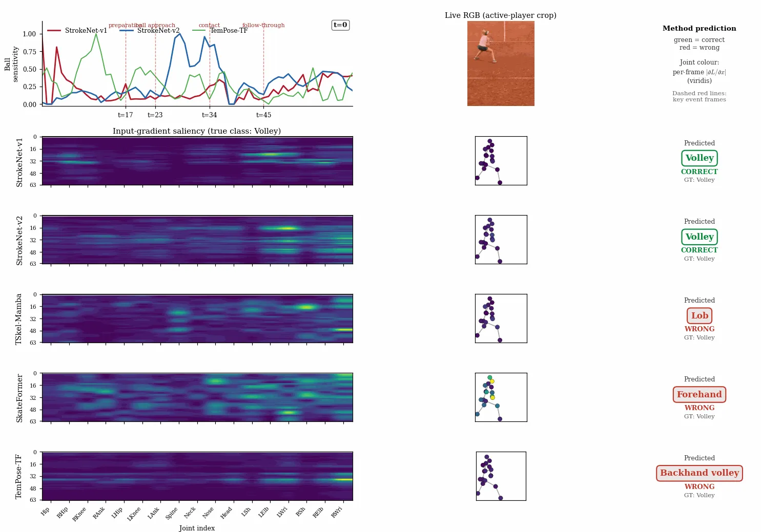
Task: Click the Forehand prediction badge
Action: [700, 395]
